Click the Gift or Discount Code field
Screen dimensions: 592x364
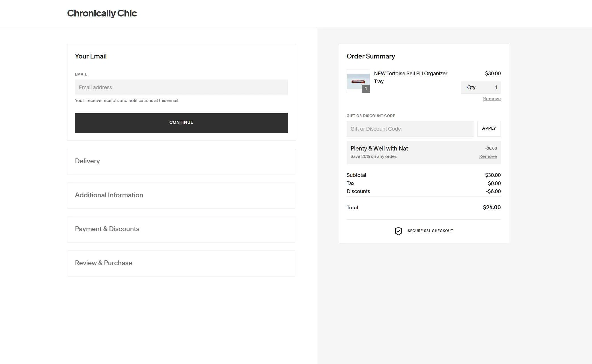coord(410,129)
